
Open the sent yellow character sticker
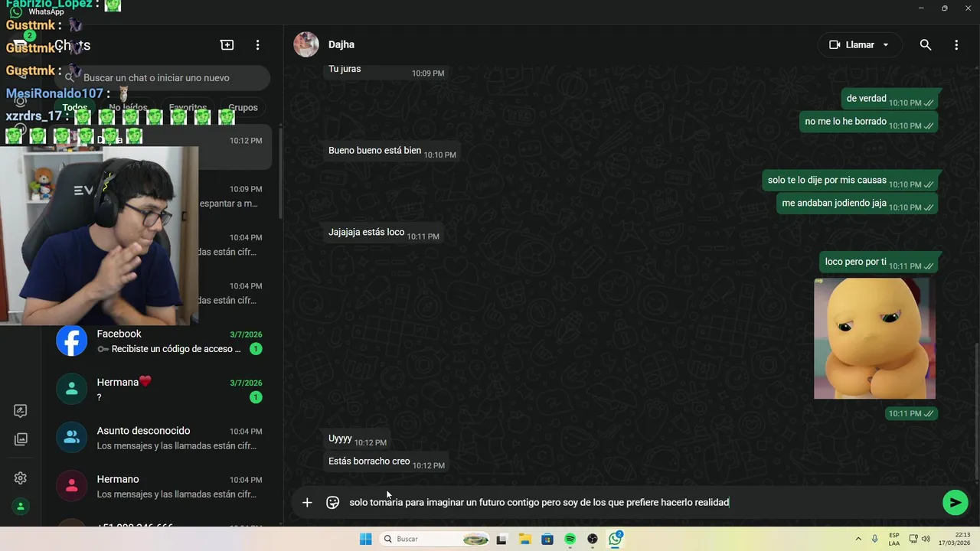coord(874,338)
